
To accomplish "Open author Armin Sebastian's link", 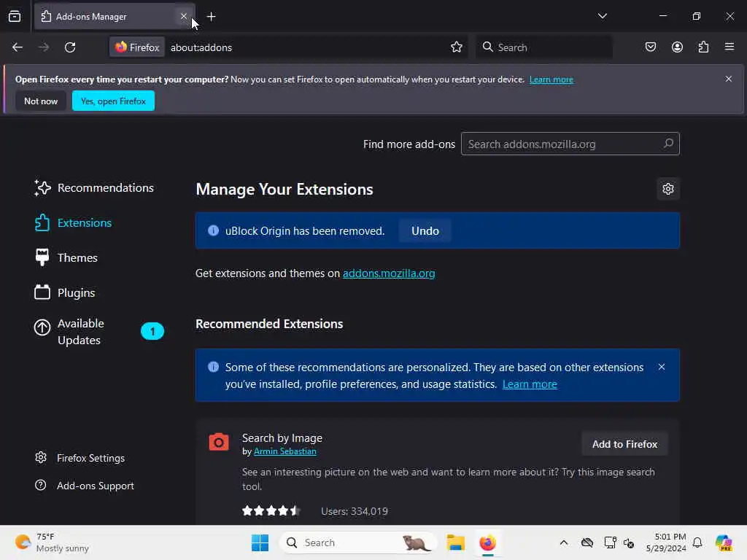I will click(285, 451).
